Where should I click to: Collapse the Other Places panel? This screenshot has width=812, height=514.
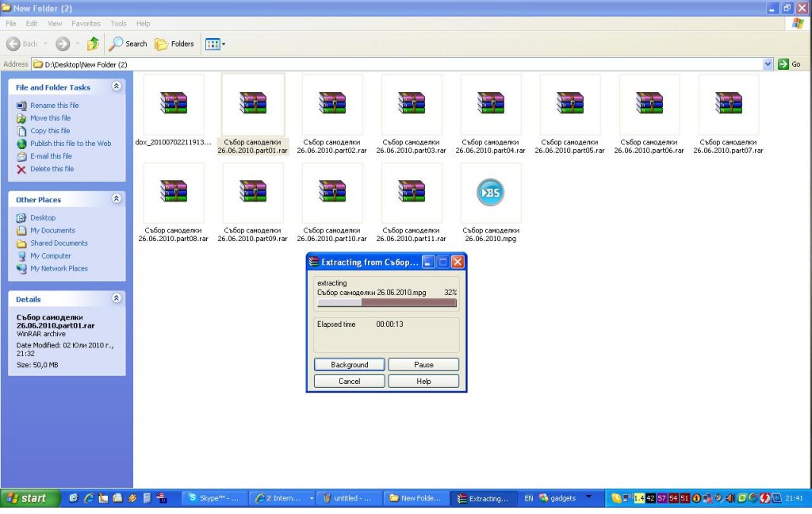(117, 199)
